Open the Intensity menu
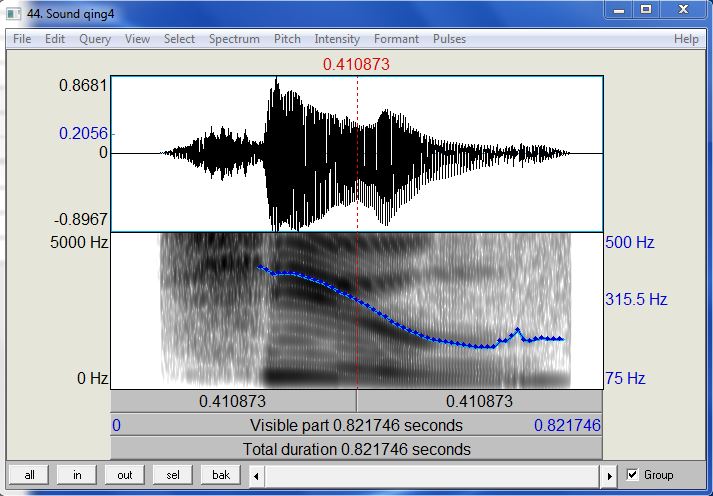 tap(337, 39)
